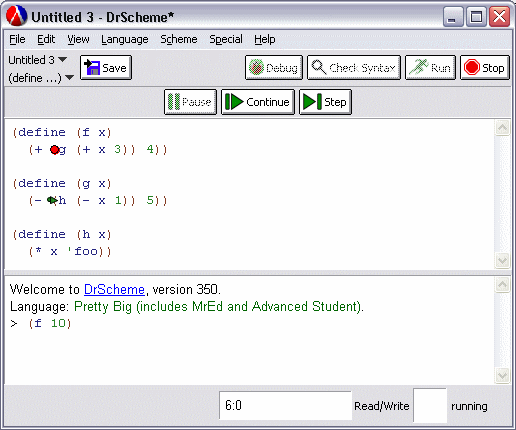516x430 pixels.
Task: Stop program execution with Stop button
Action: click(485, 68)
